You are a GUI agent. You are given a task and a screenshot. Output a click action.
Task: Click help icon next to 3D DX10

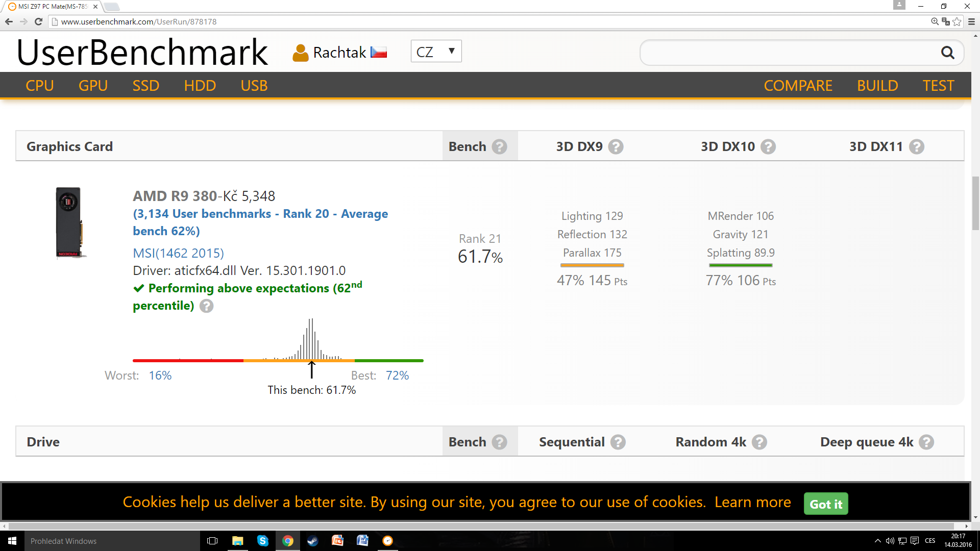pyautogui.click(x=768, y=147)
